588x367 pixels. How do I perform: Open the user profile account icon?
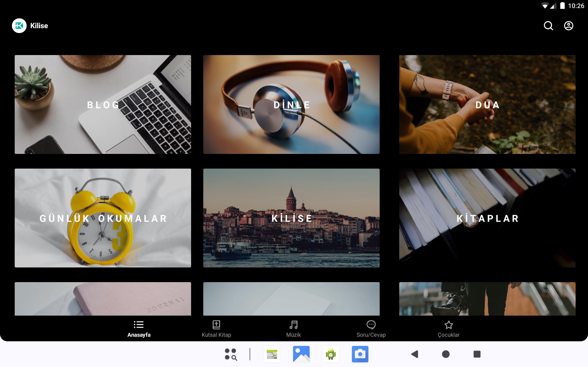coord(568,26)
